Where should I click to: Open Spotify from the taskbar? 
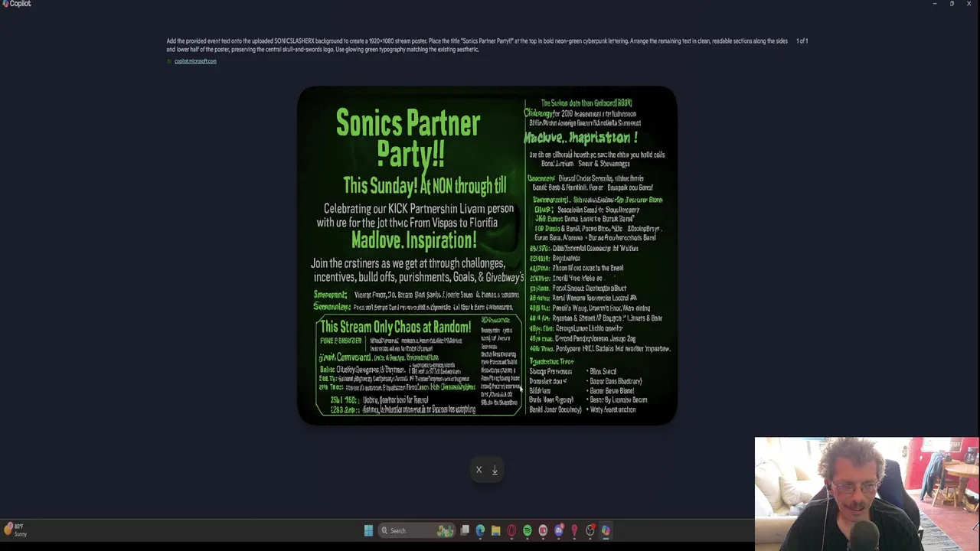pyautogui.click(x=528, y=530)
